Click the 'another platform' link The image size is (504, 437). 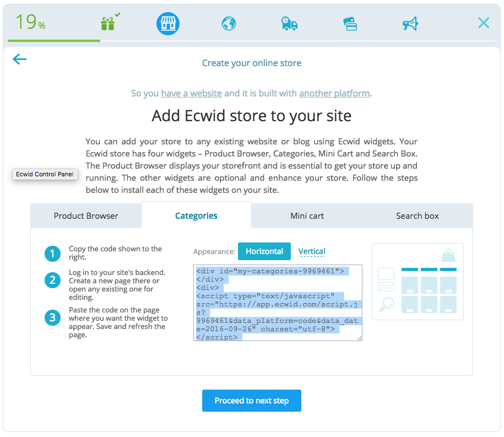tap(334, 93)
